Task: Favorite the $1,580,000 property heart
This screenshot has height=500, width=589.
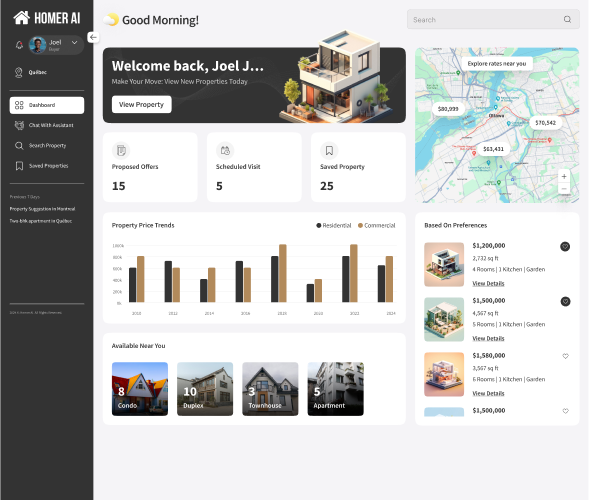Action: (565, 356)
